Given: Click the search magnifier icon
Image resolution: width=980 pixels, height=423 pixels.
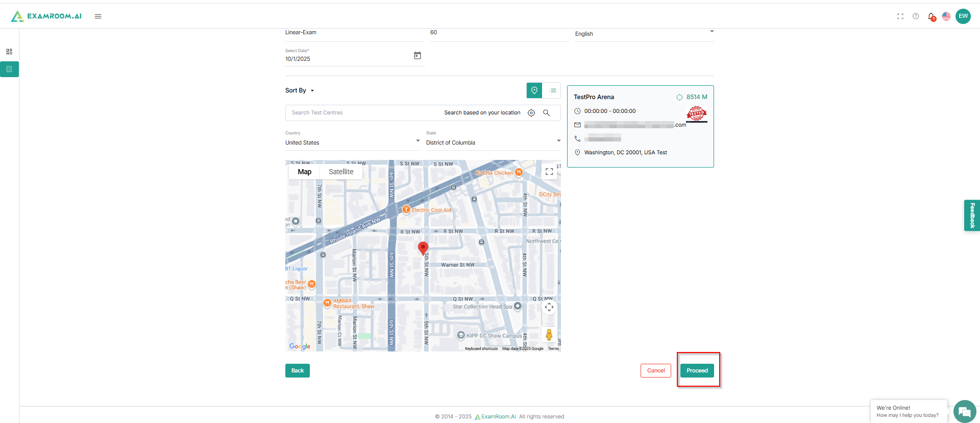Looking at the screenshot, I should (x=547, y=113).
